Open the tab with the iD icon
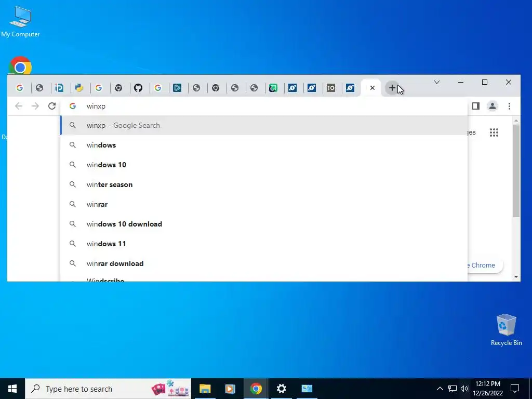532x399 pixels. pos(59,88)
